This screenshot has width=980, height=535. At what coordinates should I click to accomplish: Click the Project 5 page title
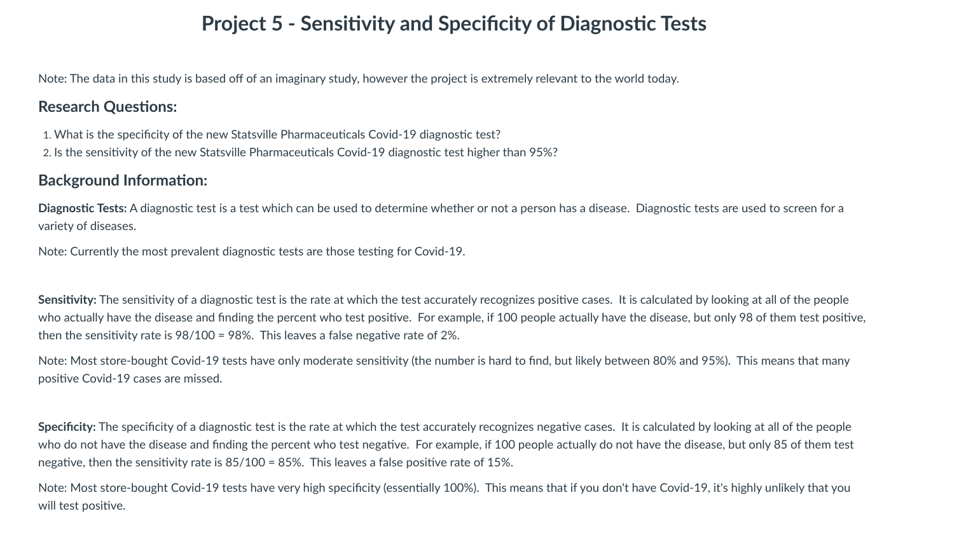pos(454,24)
